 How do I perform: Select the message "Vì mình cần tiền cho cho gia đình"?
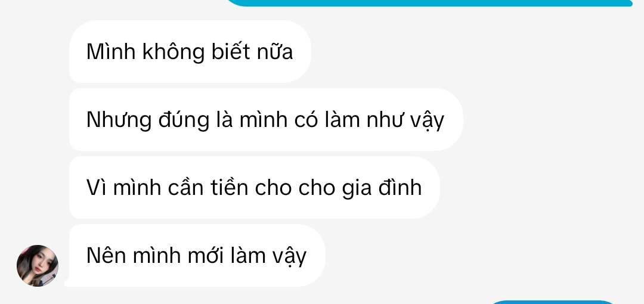255,187
